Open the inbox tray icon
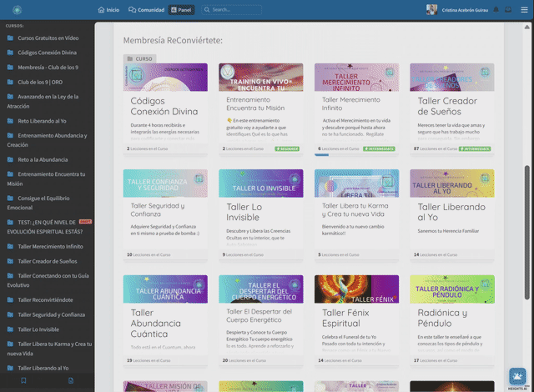This screenshot has height=392, width=534. coord(509,10)
